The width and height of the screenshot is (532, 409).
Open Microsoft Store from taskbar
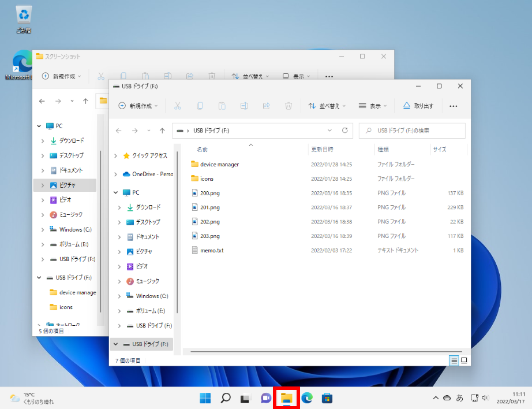click(x=327, y=398)
